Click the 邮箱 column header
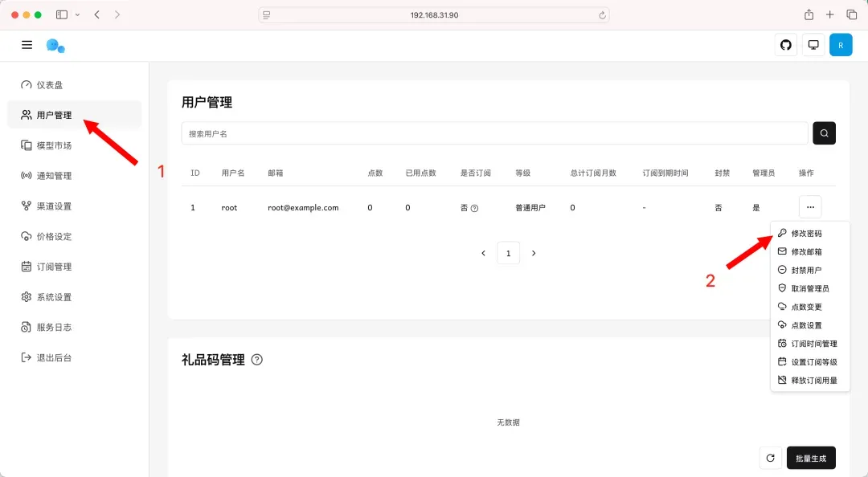This screenshot has width=868, height=477. point(276,173)
